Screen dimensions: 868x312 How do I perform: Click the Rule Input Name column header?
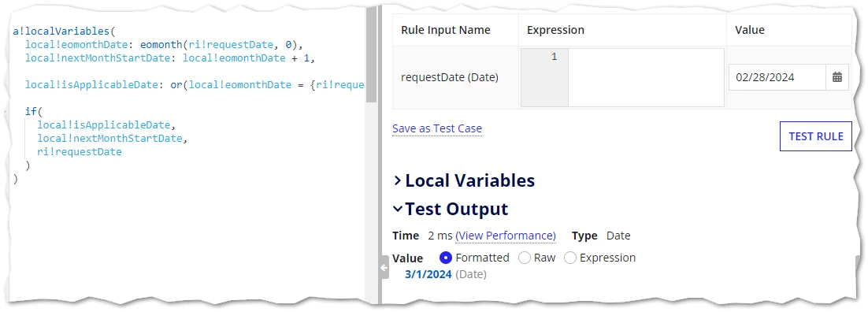click(446, 30)
